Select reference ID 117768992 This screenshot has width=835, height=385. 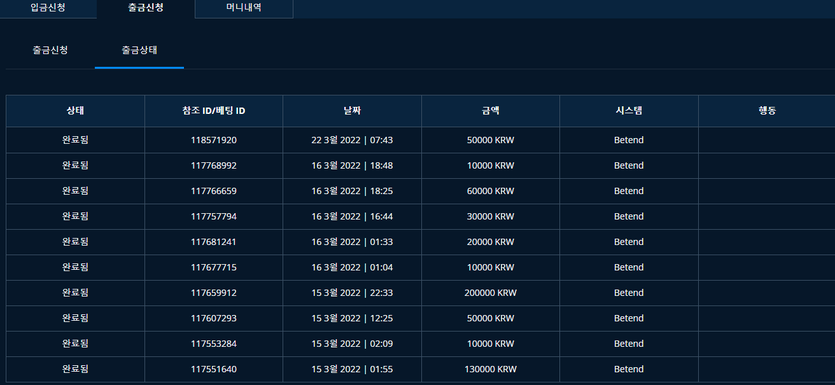click(214, 166)
